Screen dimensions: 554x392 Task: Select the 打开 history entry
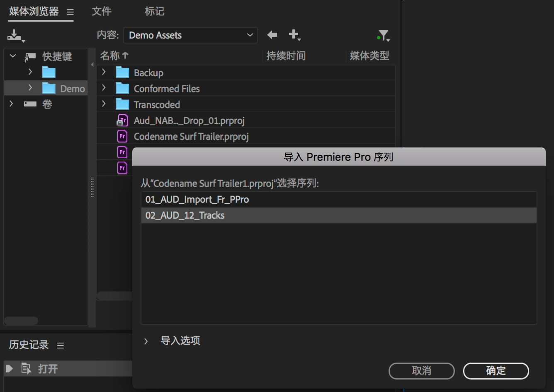click(68, 368)
